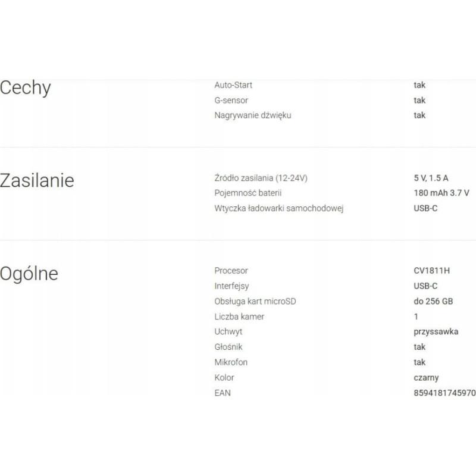
Task: Click the Obsługa kart microSD label
Action: [x=255, y=301]
